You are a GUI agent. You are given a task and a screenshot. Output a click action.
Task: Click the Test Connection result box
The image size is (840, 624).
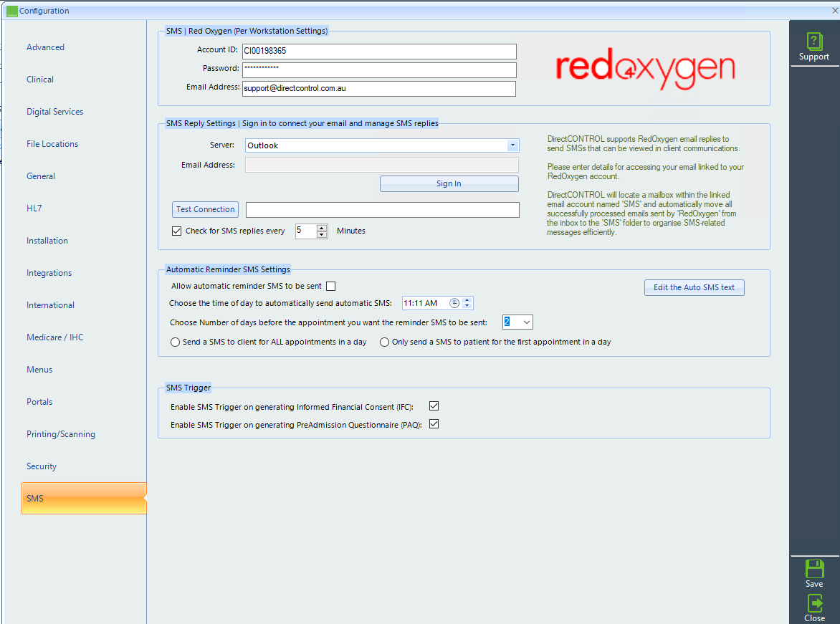click(383, 209)
